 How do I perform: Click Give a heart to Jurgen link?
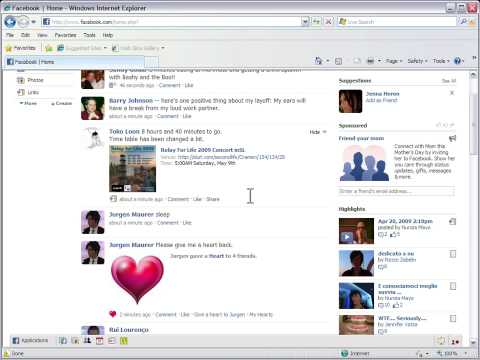pyautogui.click(x=219, y=314)
